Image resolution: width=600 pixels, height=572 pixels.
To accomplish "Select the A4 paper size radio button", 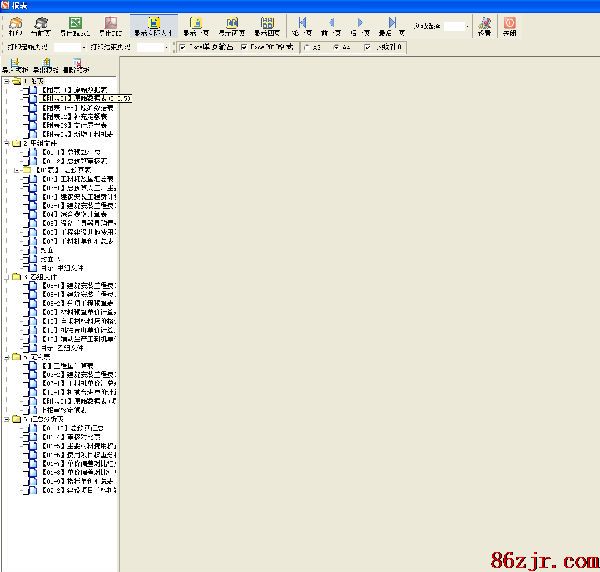I will point(335,47).
